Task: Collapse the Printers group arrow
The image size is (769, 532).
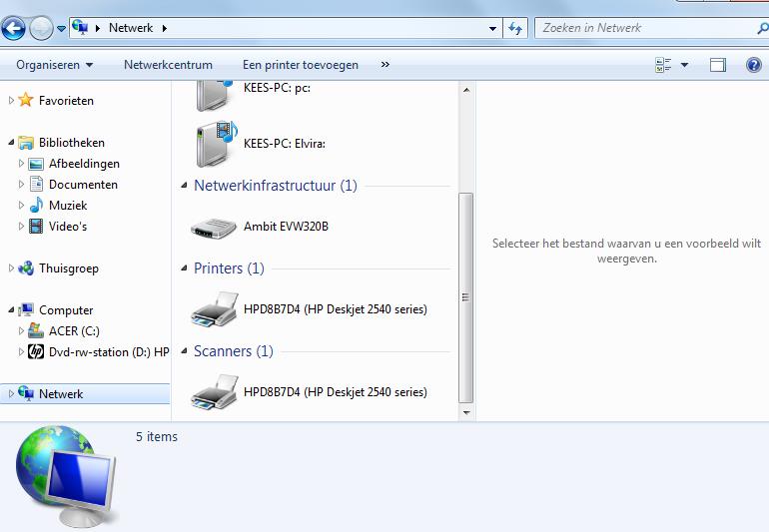Action: (185, 268)
